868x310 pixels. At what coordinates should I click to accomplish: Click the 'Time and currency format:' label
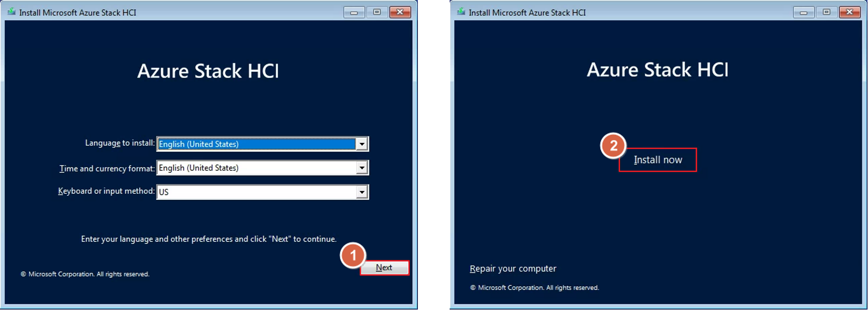[107, 169]
